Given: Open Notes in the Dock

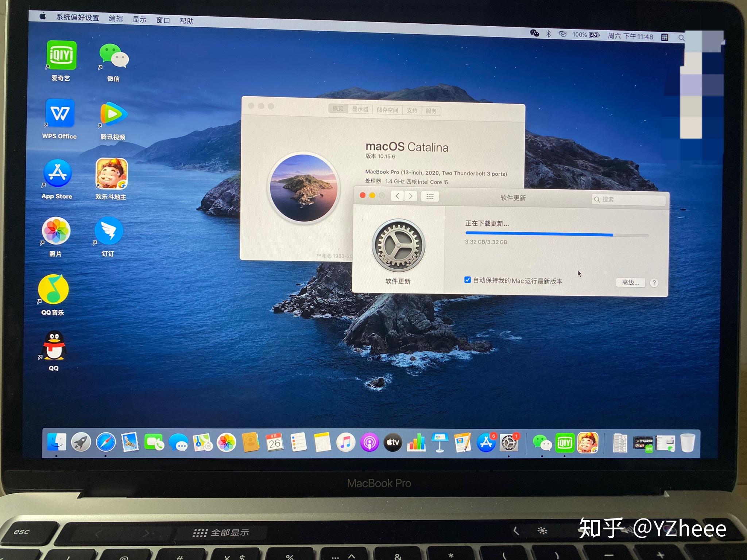Looking at the screenshot, I should coord(322,443).
